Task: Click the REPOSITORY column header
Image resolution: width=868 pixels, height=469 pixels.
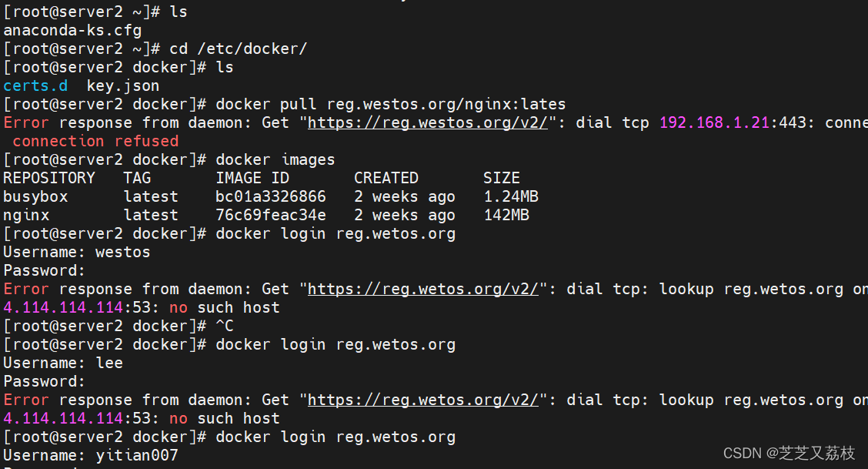Action: click(49, 178)
